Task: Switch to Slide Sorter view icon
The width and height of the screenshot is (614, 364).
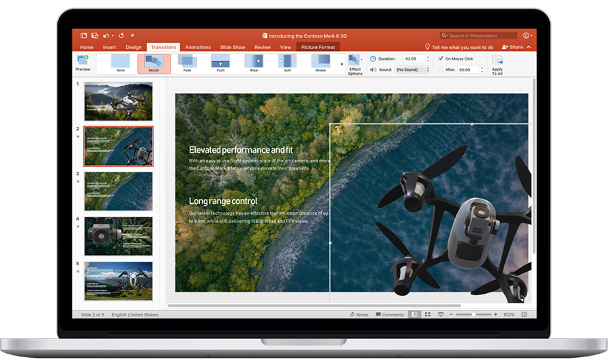Action: 427,315
